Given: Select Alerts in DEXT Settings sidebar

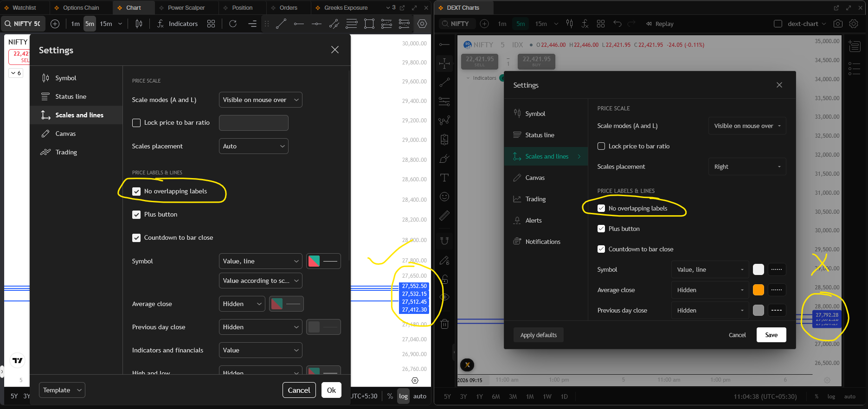Looking at the screenshot, I should (x=546, y=220).
